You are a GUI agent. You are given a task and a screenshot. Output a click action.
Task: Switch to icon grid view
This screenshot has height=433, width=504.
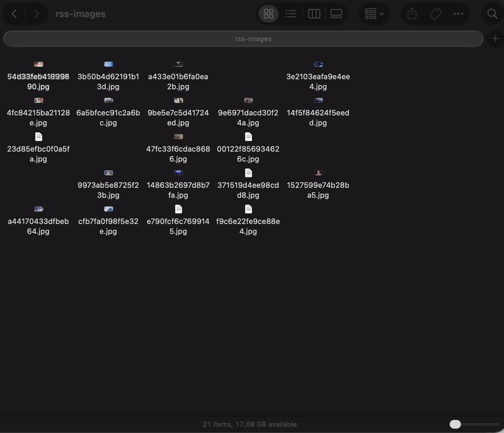click(x=268, y=14)
